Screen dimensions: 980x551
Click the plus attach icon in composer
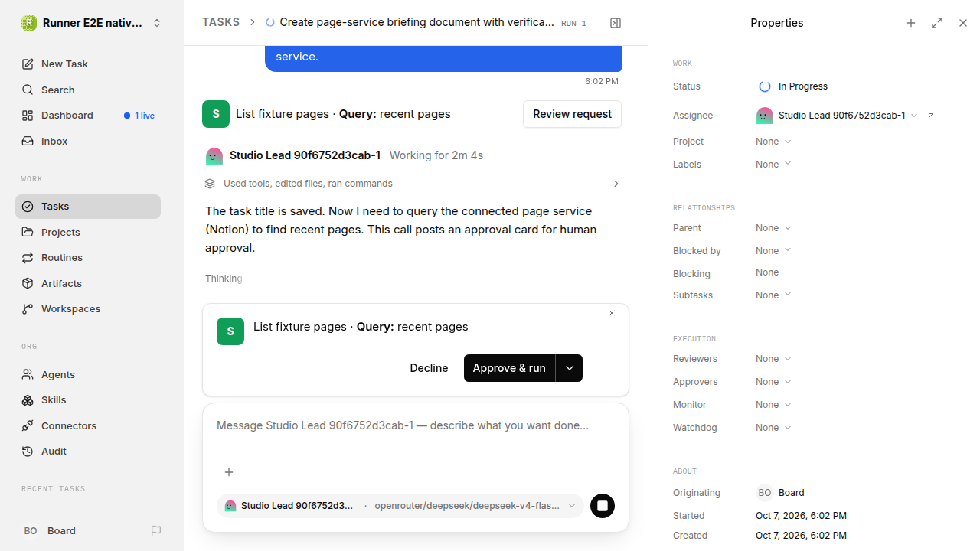229,472
